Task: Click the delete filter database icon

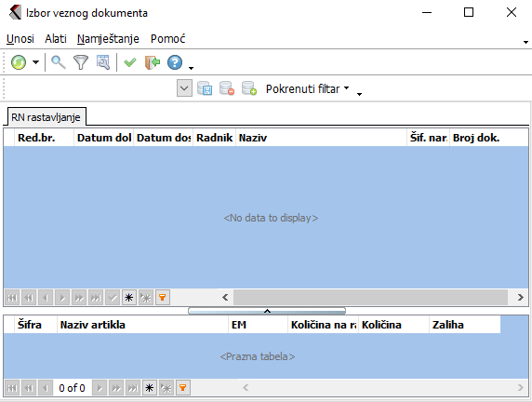Action: point(227,88)
